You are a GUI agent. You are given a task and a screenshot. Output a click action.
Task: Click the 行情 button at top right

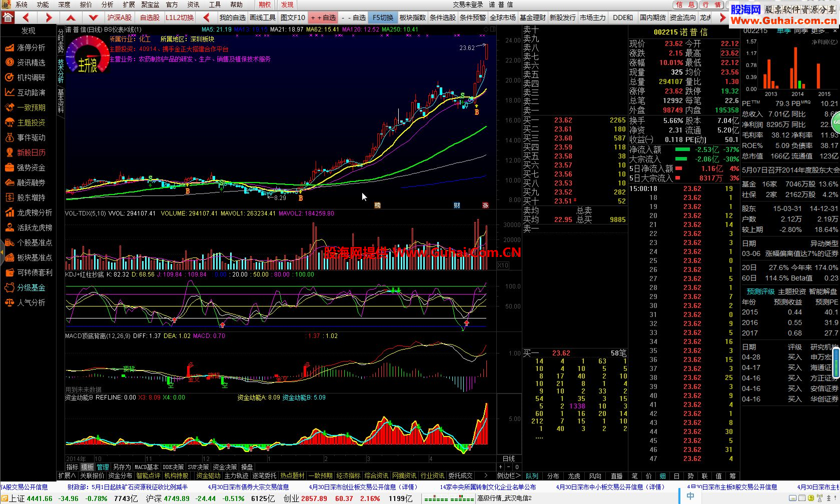coord(711,4)
